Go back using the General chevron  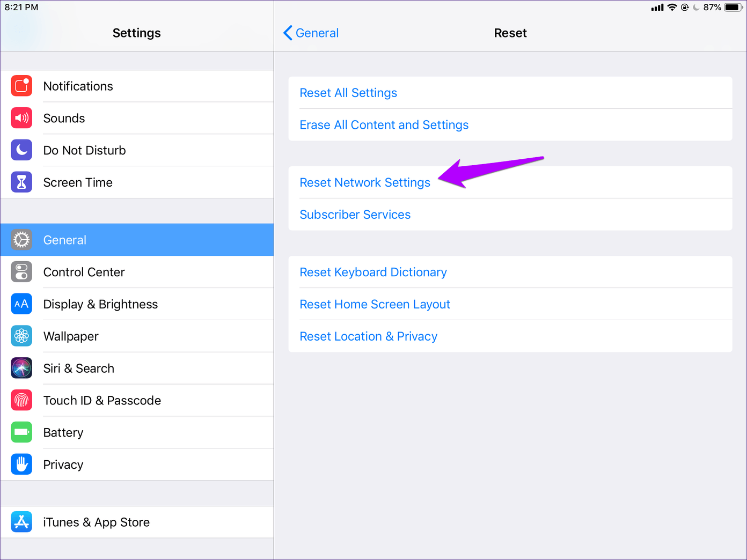click(x=311, y=33)
